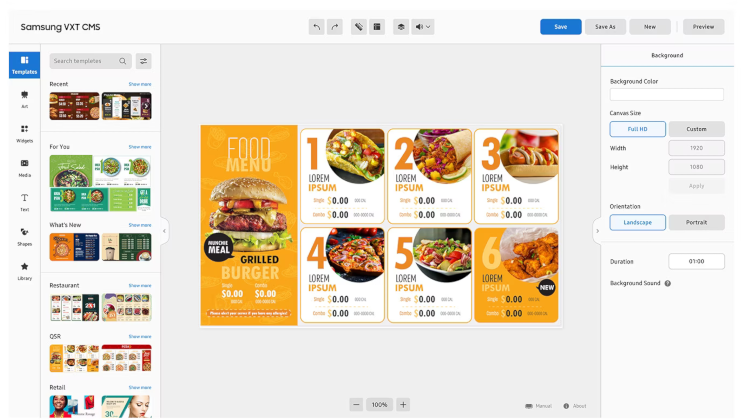Open the sound volume dropdown in toolbar
The height and width of the screenshot is (420, 747).
coord(423,27)
